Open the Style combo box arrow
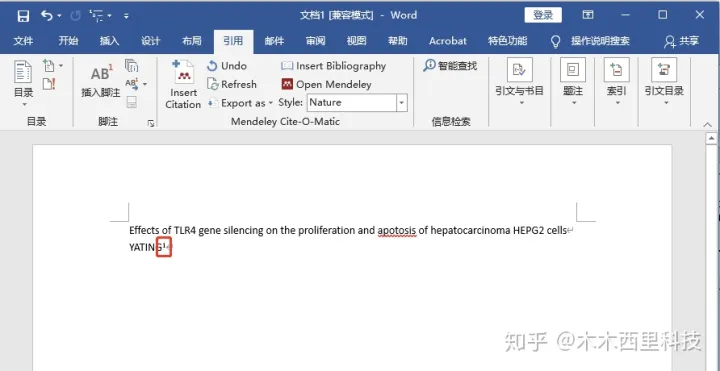 pos(402,103)
